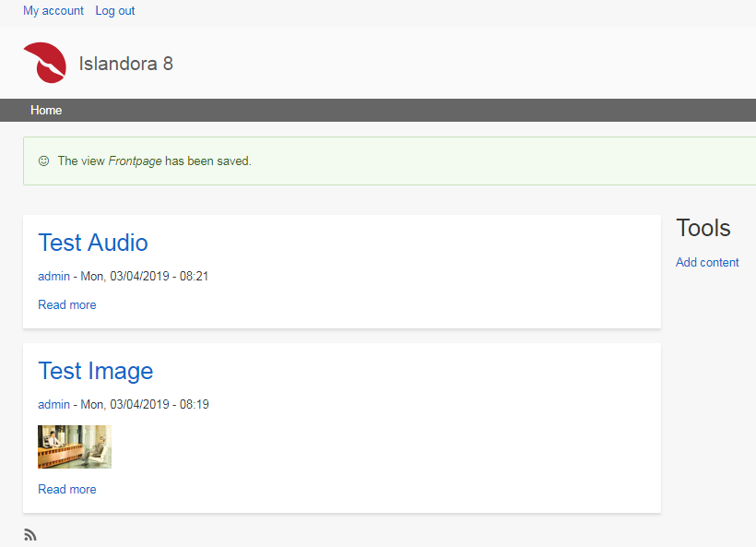Open the RSS feed icon
Screen dimensions: 756x547
point(30,534)
